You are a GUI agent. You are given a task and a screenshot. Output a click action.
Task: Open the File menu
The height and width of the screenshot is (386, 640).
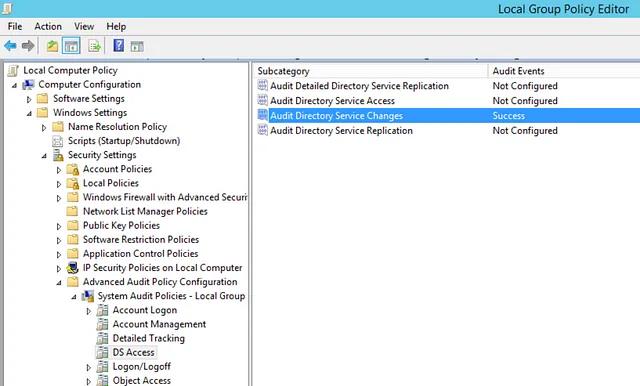[x=15, y=27]
